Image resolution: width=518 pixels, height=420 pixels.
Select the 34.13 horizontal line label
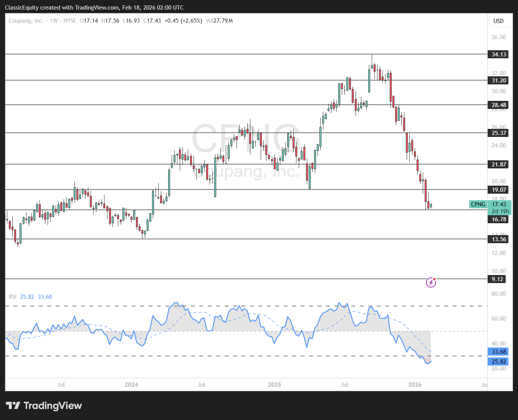(x=499, y=54)
